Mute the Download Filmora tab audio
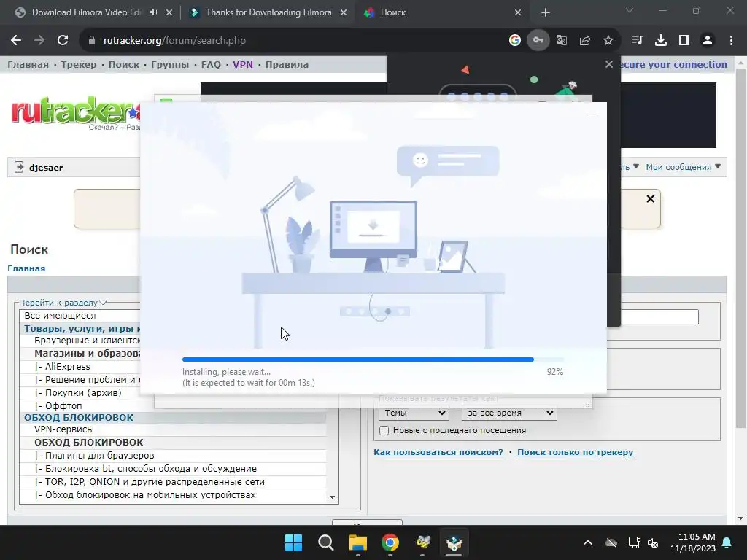 pyautogui.click(x=153, y=12)
